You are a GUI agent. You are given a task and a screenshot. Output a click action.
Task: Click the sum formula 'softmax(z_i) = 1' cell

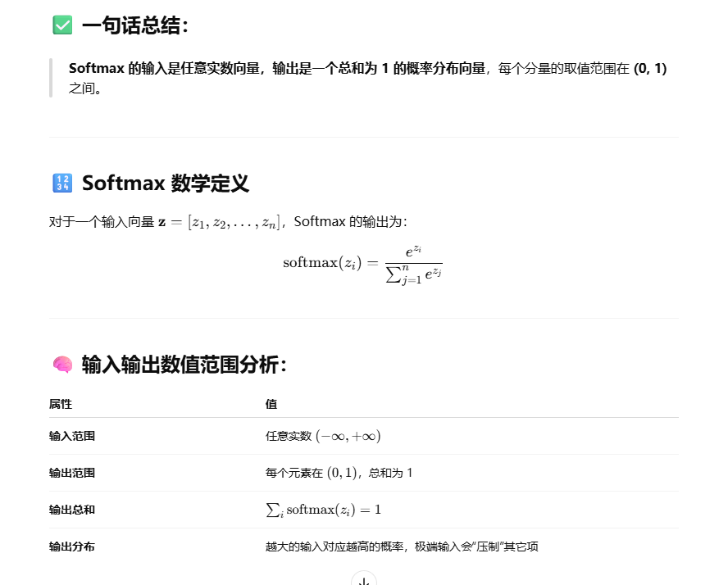pos(324,510)
